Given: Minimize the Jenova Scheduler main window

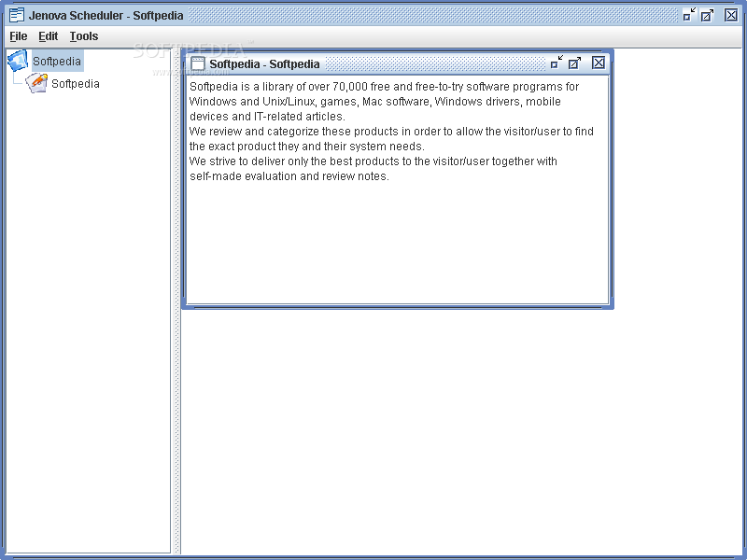Looking at the screenshot, I should coord(689,15).
